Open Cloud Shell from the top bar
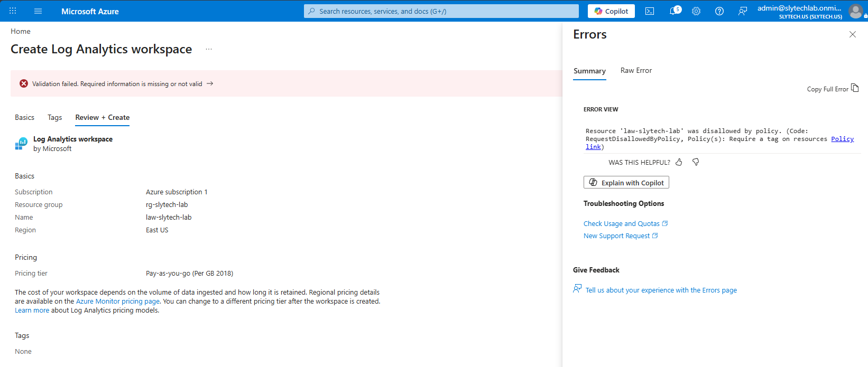The width and height of the screenshot is (868, 367). pos(650,11)
